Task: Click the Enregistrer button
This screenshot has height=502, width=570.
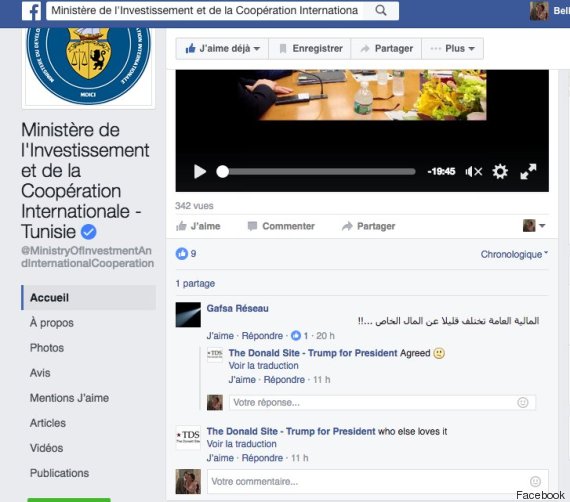Action: (x=310, y=48)
